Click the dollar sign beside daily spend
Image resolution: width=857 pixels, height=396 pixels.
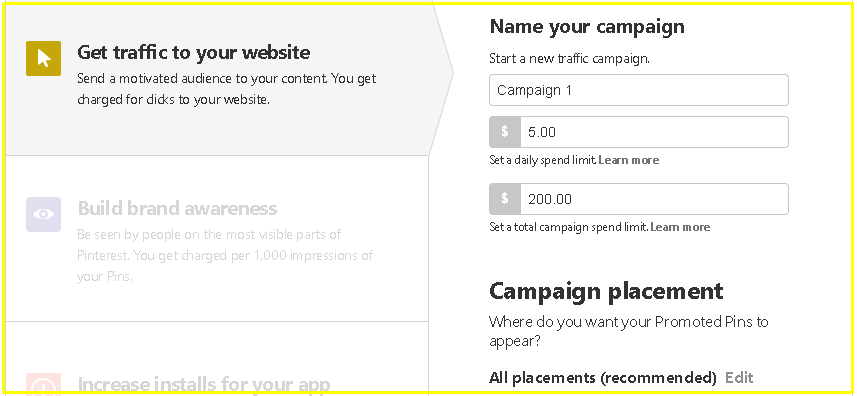505,132
